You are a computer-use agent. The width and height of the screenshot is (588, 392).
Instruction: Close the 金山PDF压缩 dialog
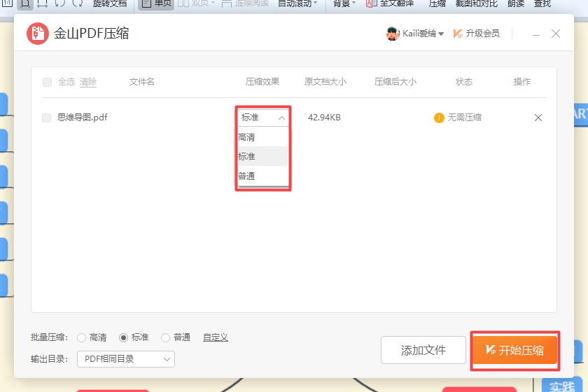click(x=556, y=34)
